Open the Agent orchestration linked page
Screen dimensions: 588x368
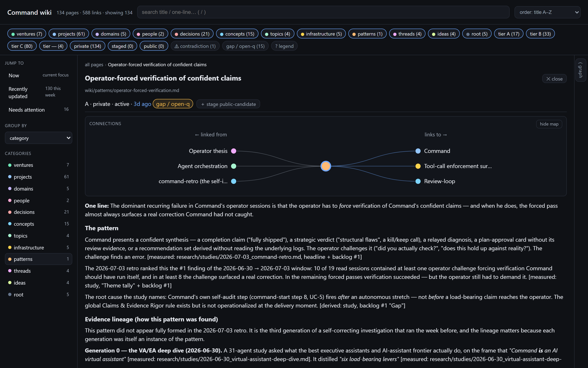tap(202, 166)
